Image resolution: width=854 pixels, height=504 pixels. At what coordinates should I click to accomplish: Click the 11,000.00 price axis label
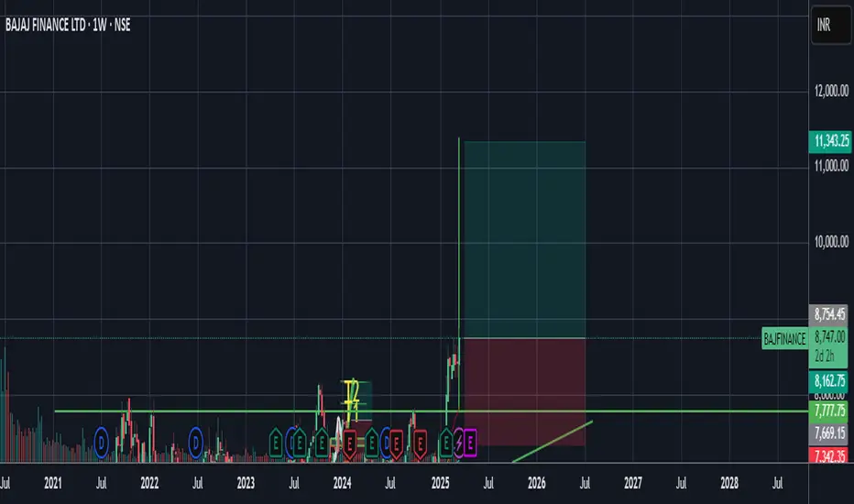[831, 166]
